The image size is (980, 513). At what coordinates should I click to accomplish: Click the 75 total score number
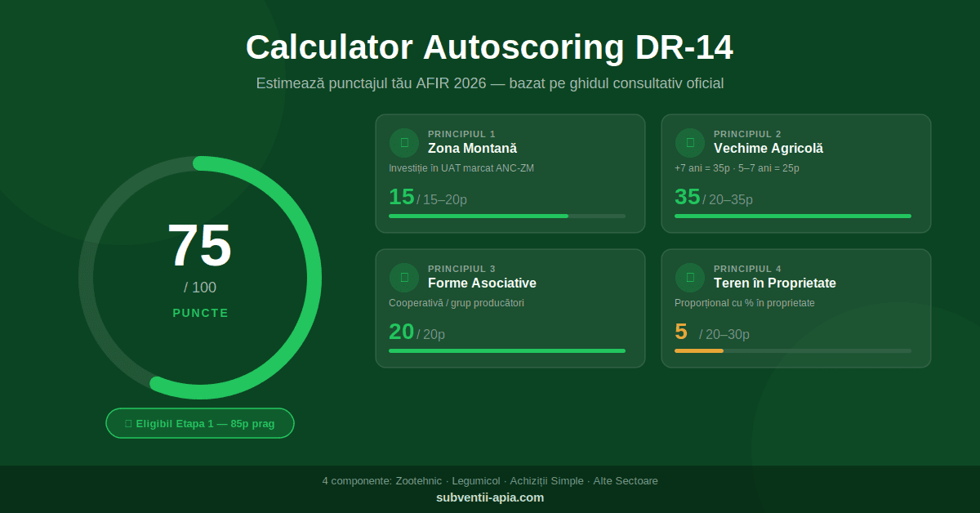coord(200,246)
